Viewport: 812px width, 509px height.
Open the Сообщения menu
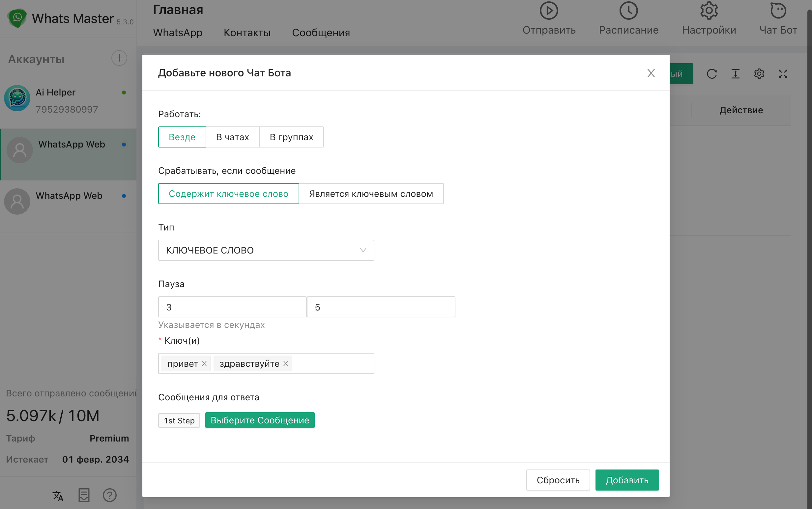tap(320, 33)
